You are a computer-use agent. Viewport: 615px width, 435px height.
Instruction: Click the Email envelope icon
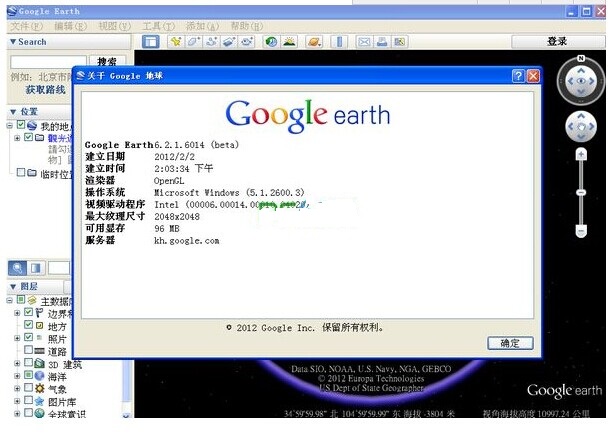pyautogui.click(x=364, y=42)
